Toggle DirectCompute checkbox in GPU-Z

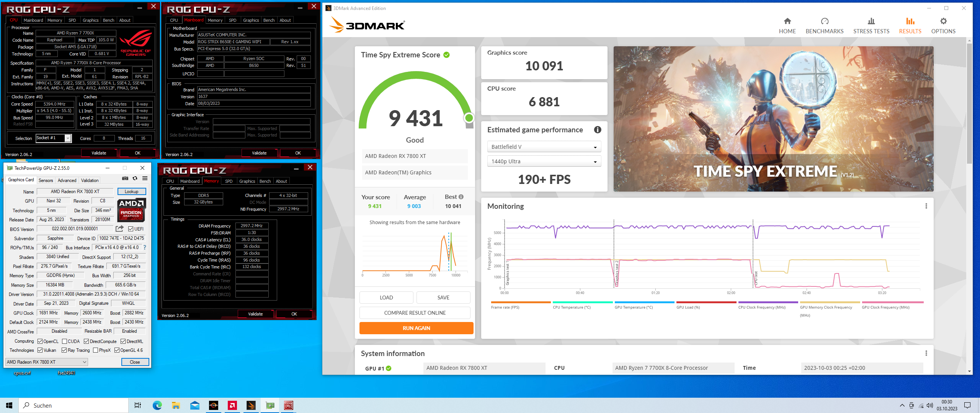(86, 341)
